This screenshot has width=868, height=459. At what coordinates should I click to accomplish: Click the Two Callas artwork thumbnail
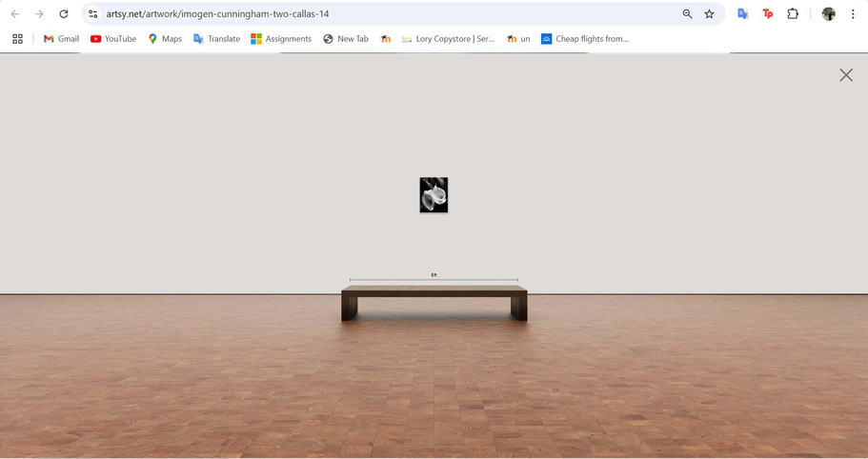click(434, 195)
